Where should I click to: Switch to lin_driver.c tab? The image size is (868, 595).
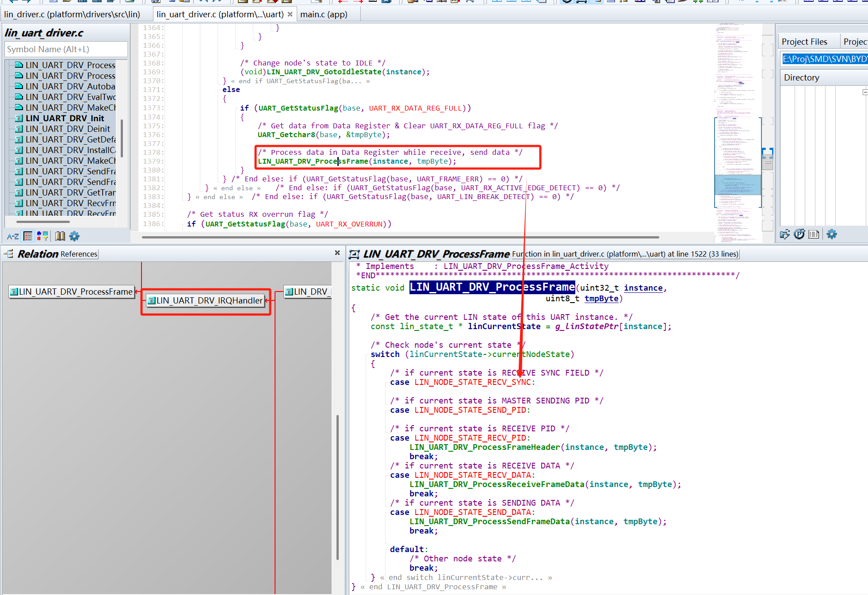click(73, 14)
